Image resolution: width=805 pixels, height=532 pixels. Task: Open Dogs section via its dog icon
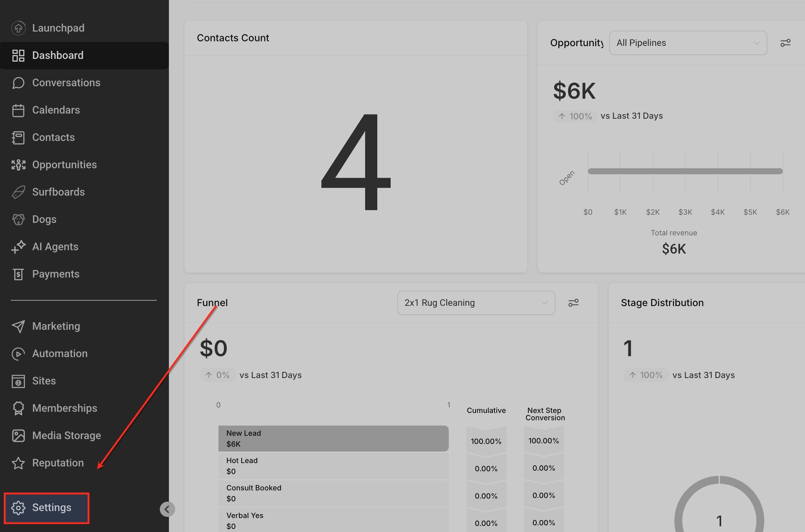pos(18,220)
